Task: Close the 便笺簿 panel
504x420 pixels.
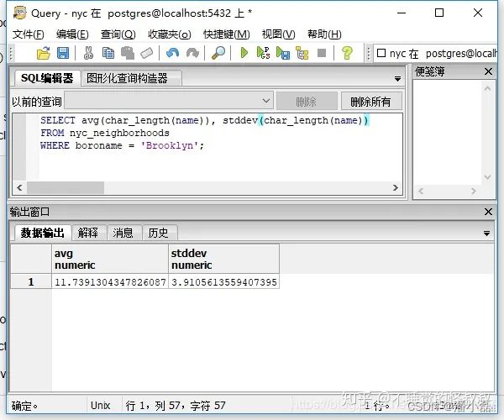Action: pyautogui.click(x=488, y=71)
